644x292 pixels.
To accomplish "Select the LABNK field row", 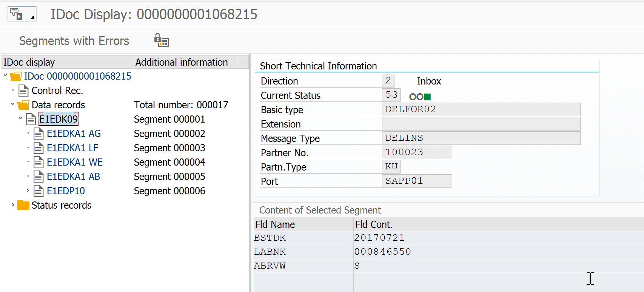I will tap(270, 252).
